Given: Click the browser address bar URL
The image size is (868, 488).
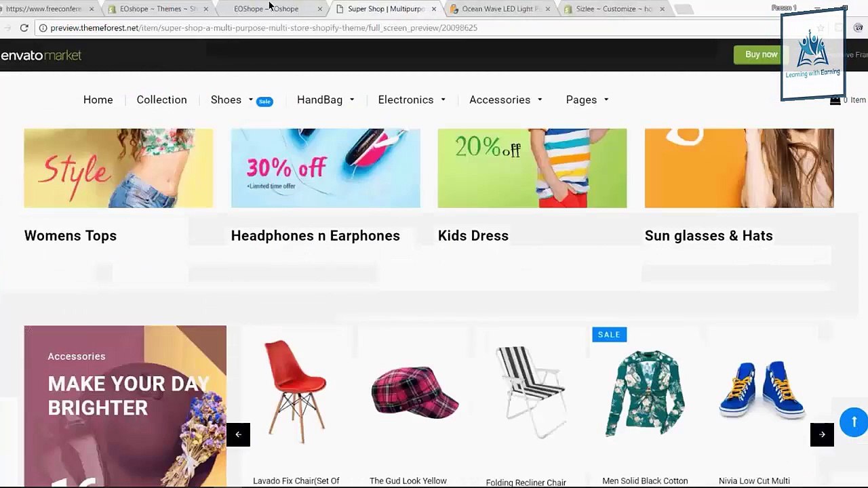Looking at the screenshot, I should (x=264, y=28).
